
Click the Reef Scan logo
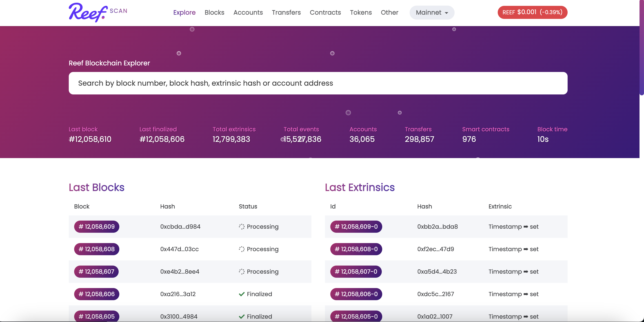click(x=98, y=13)
